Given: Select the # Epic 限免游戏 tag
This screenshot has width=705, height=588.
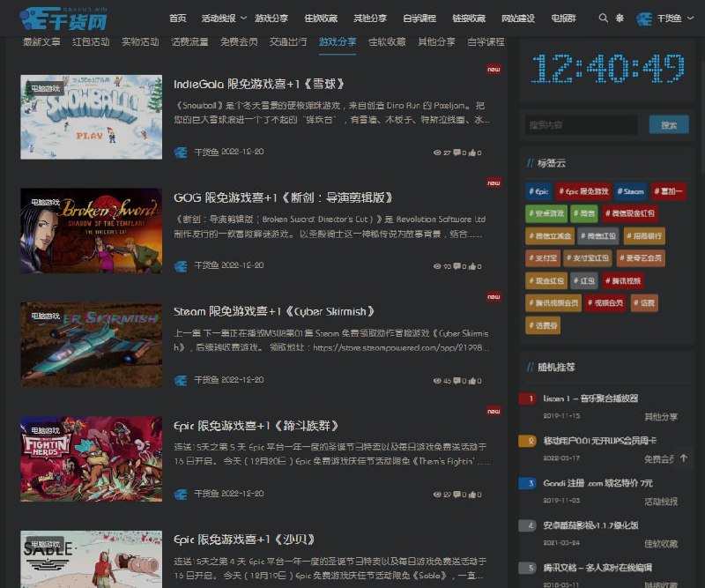Looking at the screenshot, I should 583,191.
